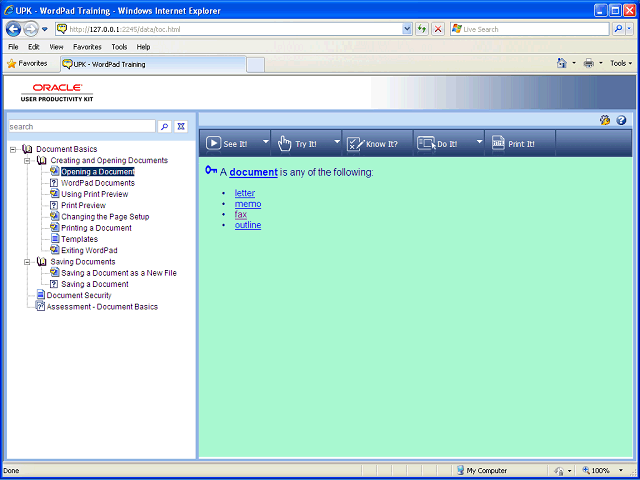
Task: Open the UPK preferences gear icon
Action: (x=605, y=120)
